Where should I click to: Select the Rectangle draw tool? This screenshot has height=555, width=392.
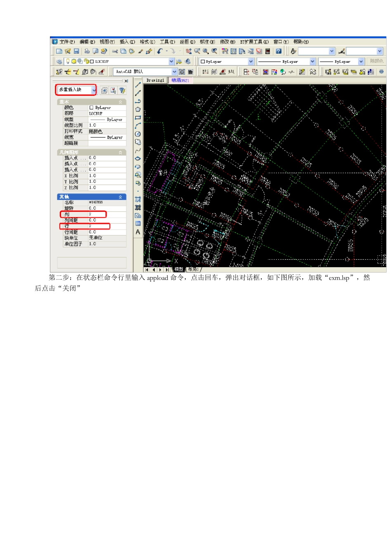[138, 118]
